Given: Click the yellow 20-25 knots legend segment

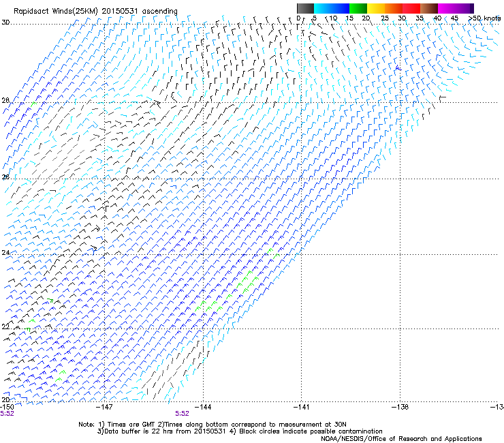Looking at the screenshot, I should point(376,8).
